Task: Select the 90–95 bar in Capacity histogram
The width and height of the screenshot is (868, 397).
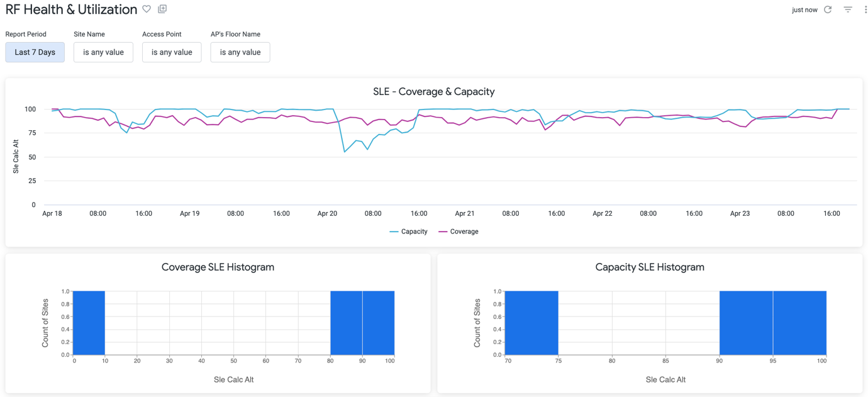Action: coord(746,323)
